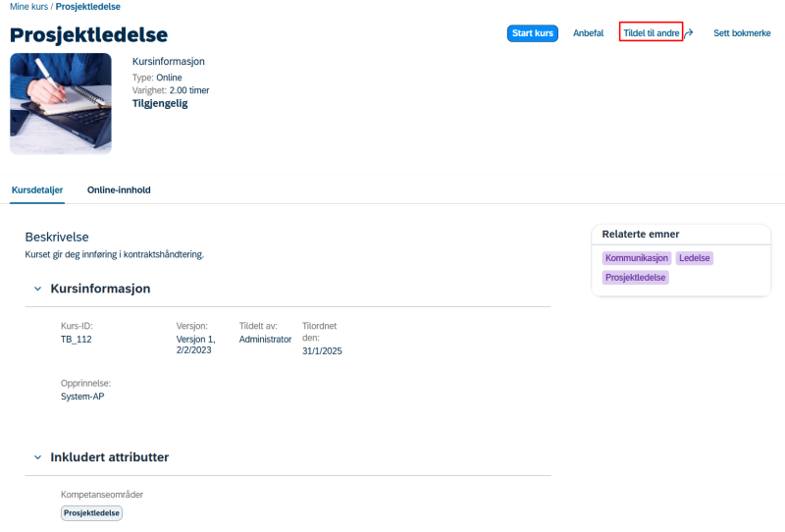Image resolution: width=785 pixels, height=532 pixels.
Task: Select the Kursdetaljer tab
Action: [37, 189]
